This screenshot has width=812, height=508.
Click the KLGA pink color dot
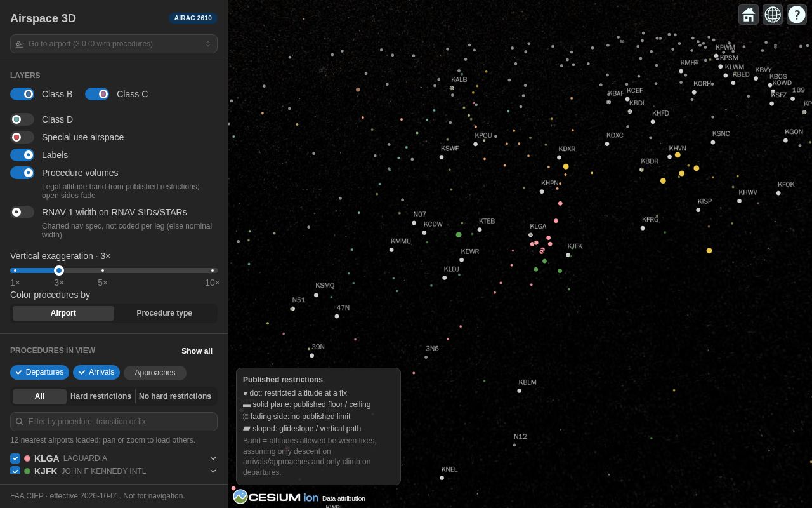pos(27,458)
